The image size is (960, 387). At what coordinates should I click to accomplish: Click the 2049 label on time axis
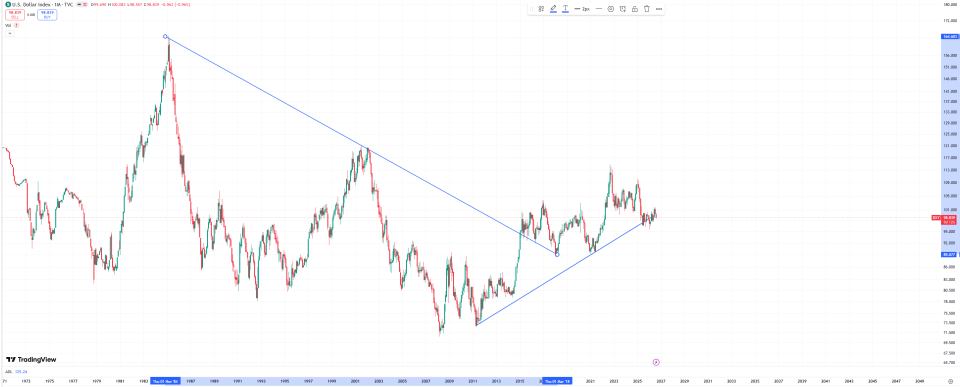(x=920, y=380)
